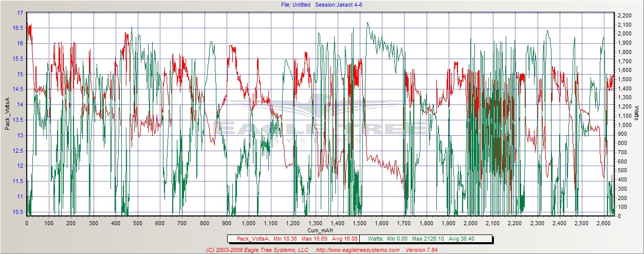
Task: Click the '500' tick on the Cum_mAH axis
Action: [x=138, y=224]
